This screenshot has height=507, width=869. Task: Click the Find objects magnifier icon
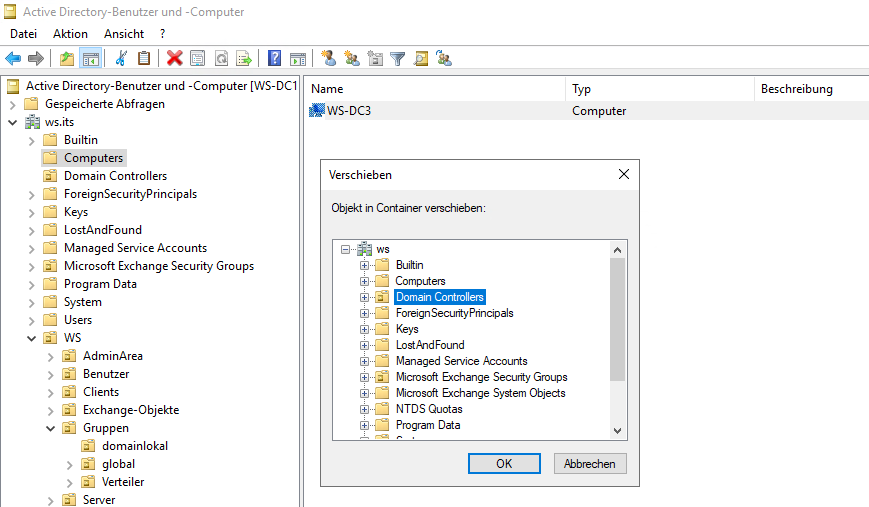tap(421, 58)
